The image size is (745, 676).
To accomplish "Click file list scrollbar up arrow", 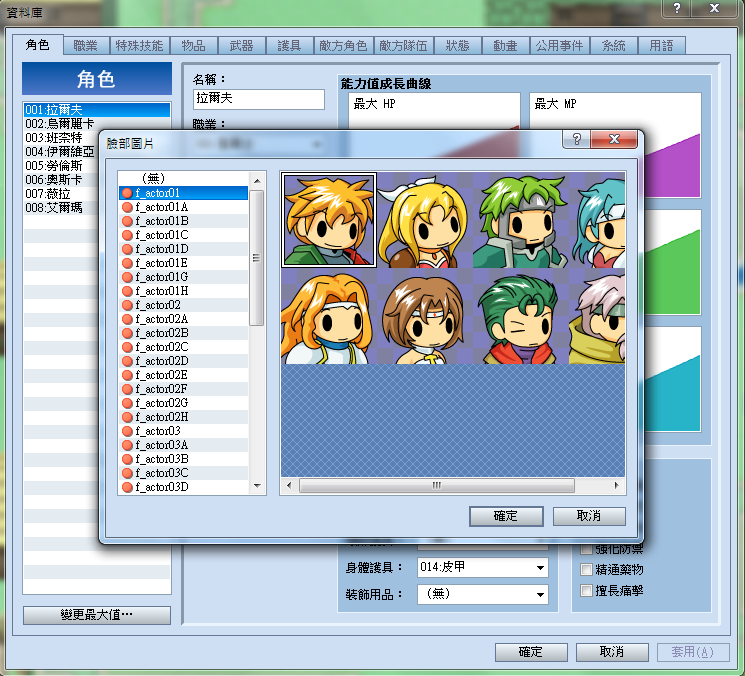I will [x=257, y=181].
